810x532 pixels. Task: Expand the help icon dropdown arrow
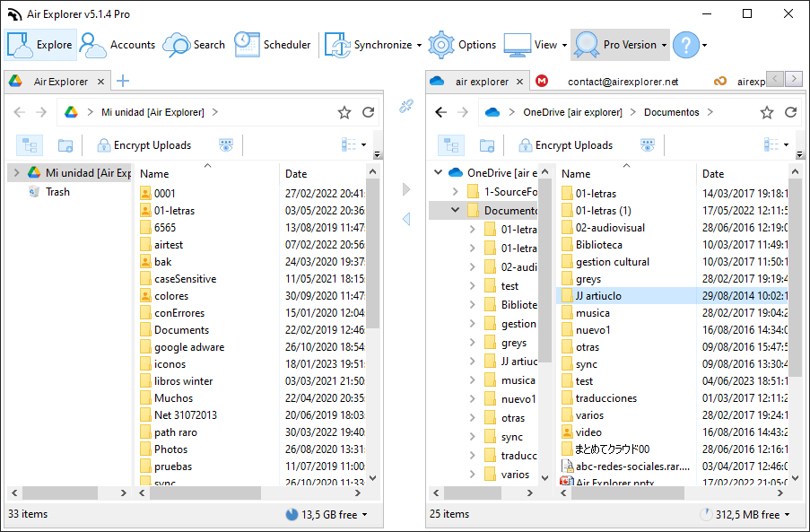[x=704, y=46]
